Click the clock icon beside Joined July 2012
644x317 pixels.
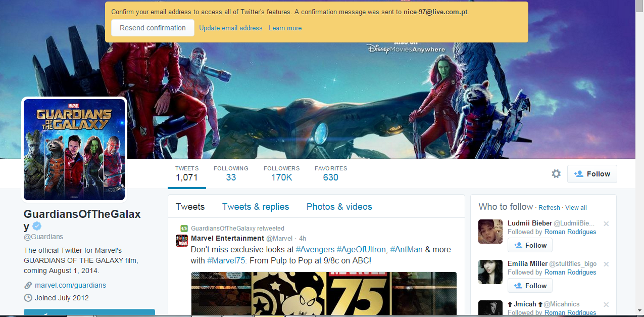pos(28,298)
